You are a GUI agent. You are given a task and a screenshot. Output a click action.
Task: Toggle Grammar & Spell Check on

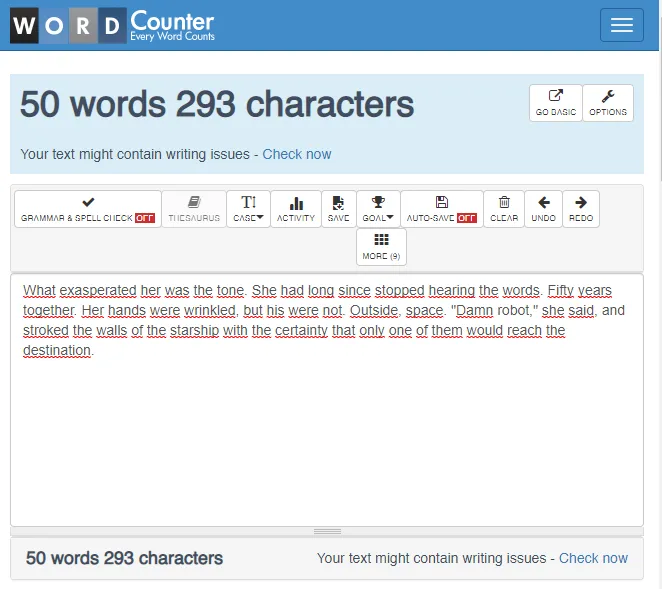pyautogui.click(x=88, y=209)
